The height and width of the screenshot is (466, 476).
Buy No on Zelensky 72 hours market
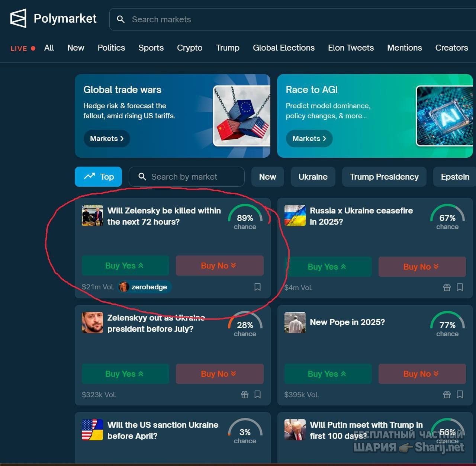[x=219, y=266]
